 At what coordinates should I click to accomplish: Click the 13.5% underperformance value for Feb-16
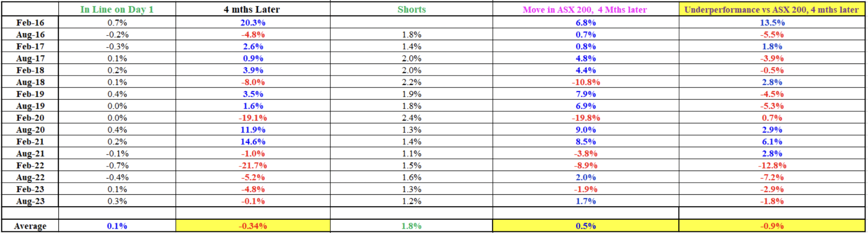click(x=772, y=23)
